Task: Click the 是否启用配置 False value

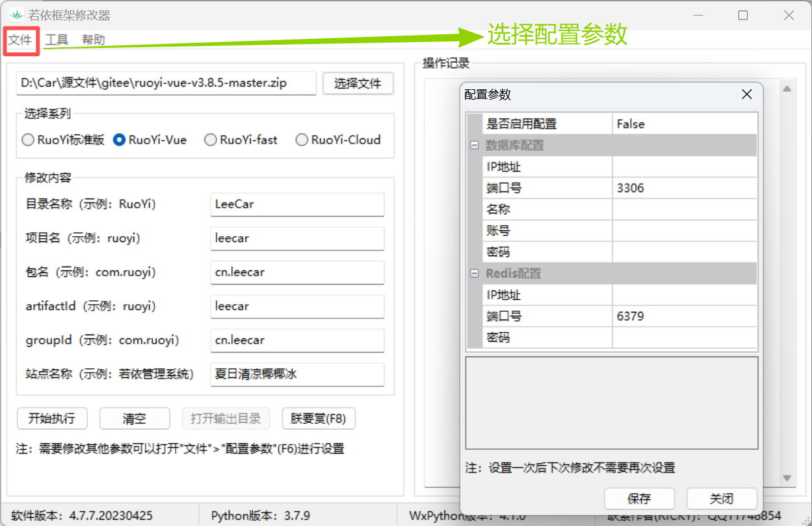Action: (x=684, y=124)
